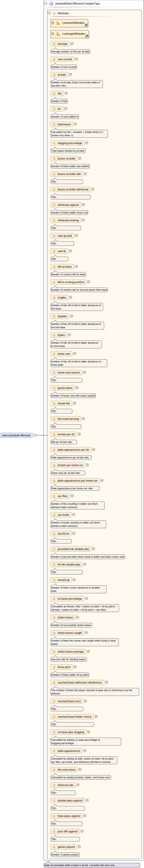
Task: Click the hit-by-pitch attribute label
Action: [64, 667]
